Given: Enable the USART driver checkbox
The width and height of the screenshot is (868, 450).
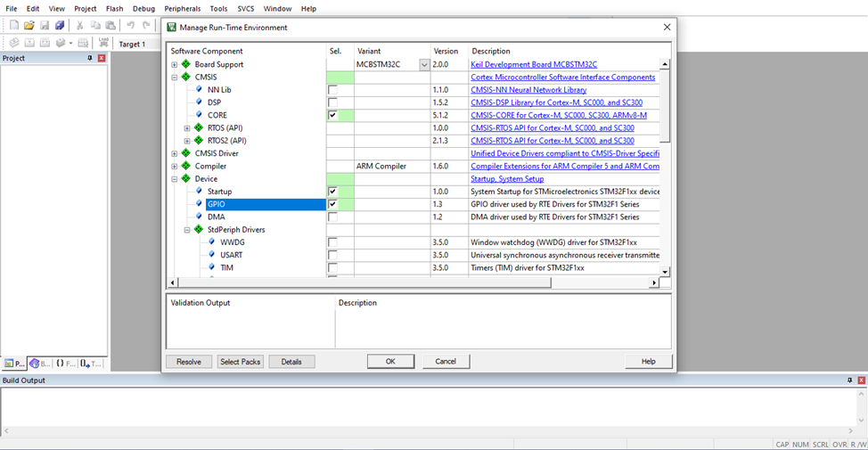Looking at the screenshot, I should coord(332,255).
